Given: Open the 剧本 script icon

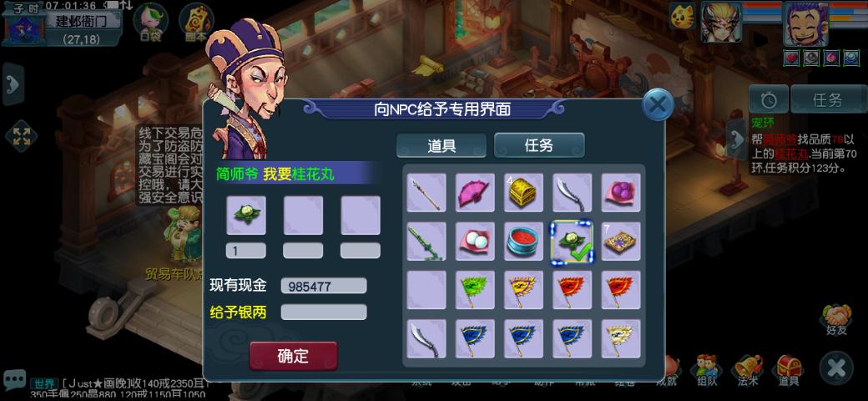Looking at the screenshot, I should (x=196, y=23).
